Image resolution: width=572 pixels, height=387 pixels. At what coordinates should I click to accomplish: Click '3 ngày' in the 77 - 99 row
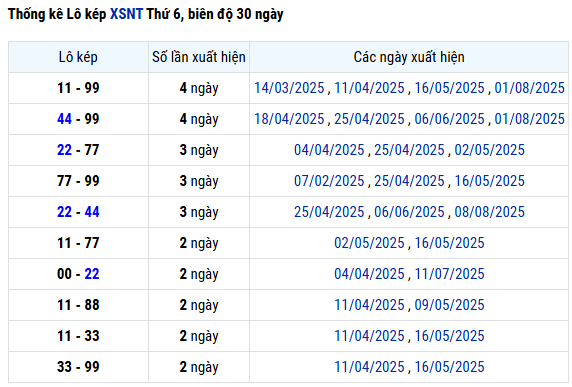(x=199, y=181)
